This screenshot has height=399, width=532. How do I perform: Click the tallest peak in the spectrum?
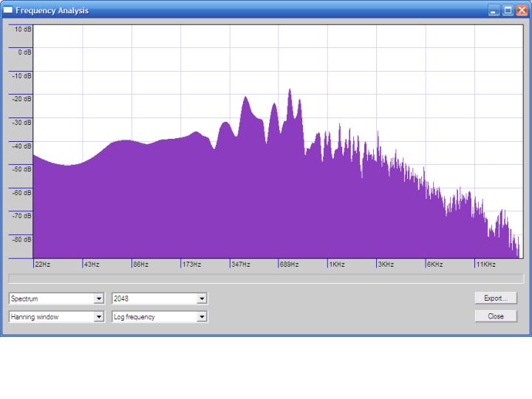point(290,92)
